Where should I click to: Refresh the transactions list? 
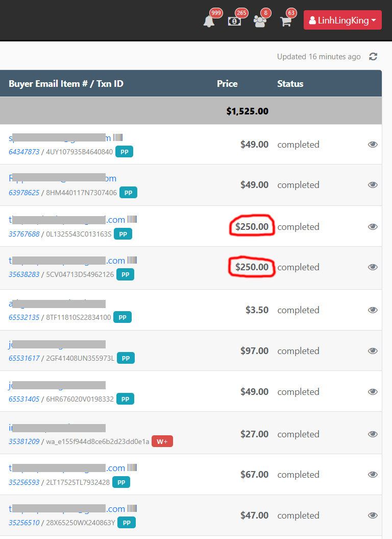[373, 57]
